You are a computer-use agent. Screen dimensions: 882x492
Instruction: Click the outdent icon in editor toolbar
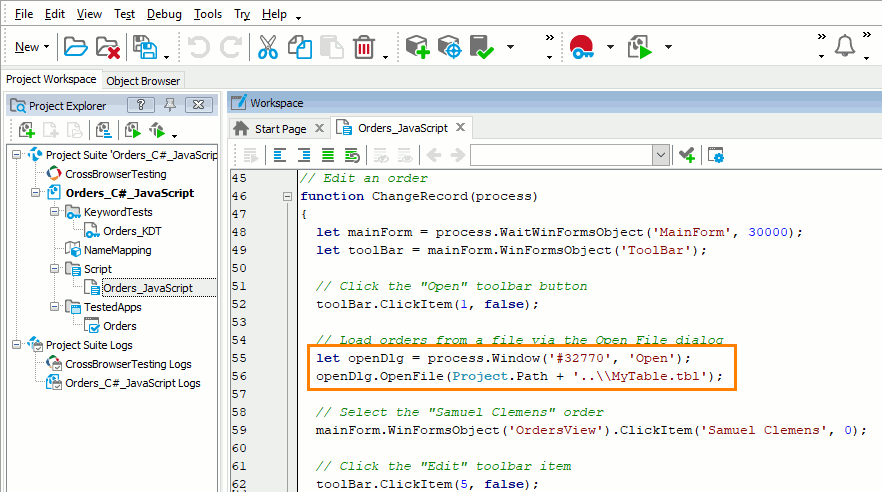click(280, 155)
